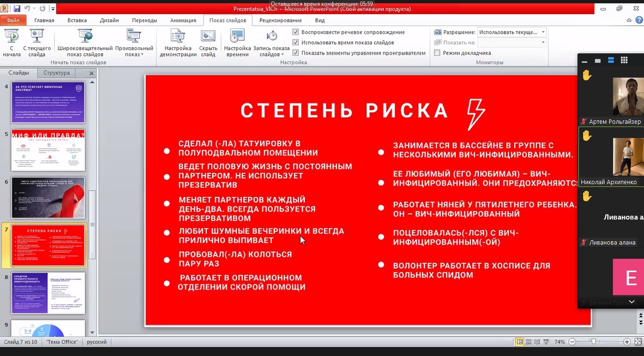Start Slide Show from status bar icon
The image size is (644, 356).
[x=547, y=342]
